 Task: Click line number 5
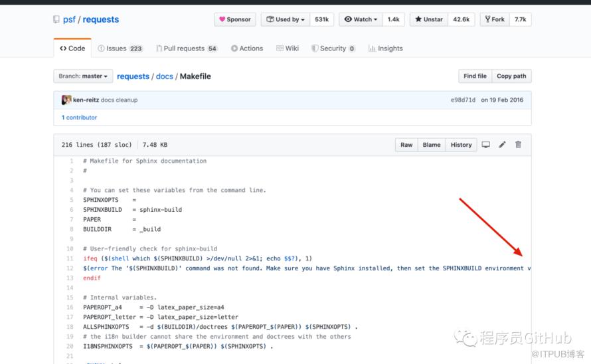(71, 200)
